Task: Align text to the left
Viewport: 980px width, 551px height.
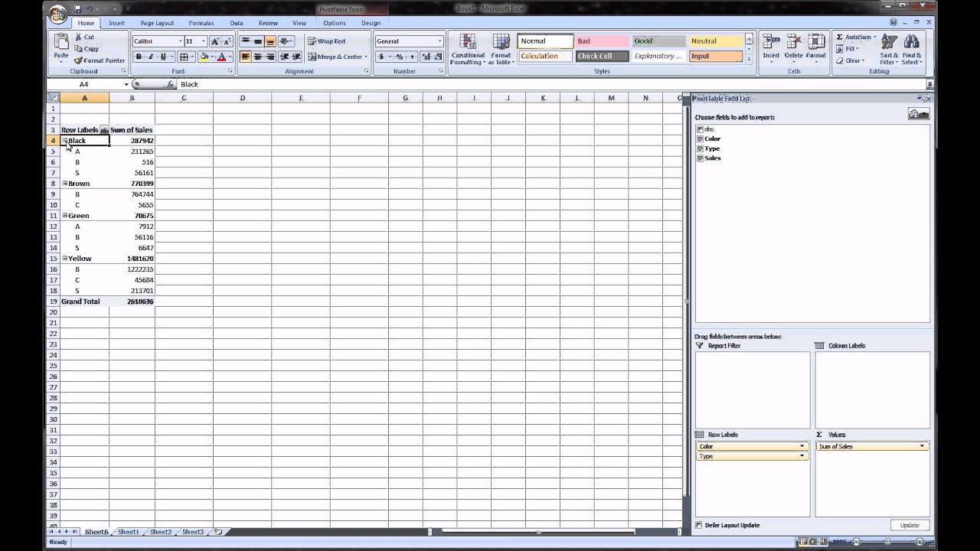Action: (245, 57)
